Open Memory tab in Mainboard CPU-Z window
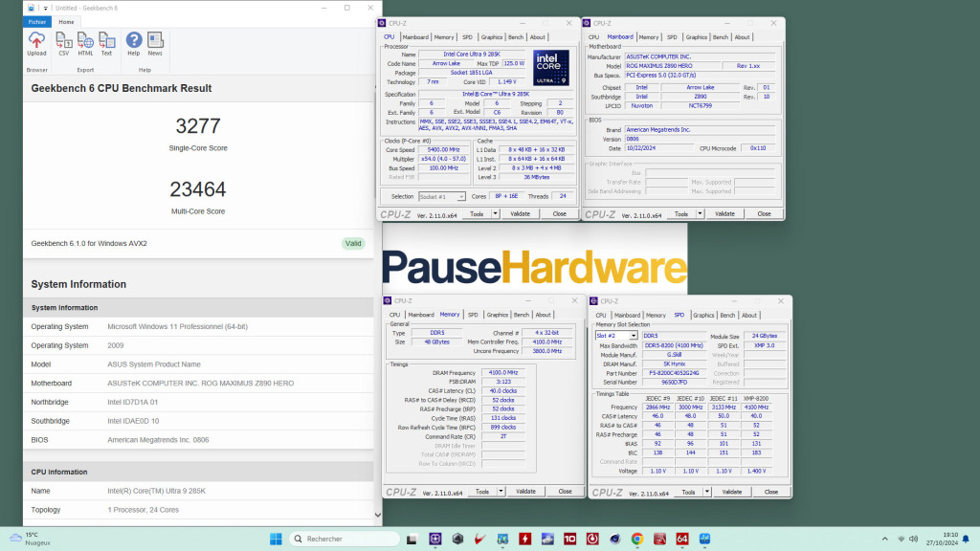980x551 pixels. pyautogui.click(x=649, y=37)
